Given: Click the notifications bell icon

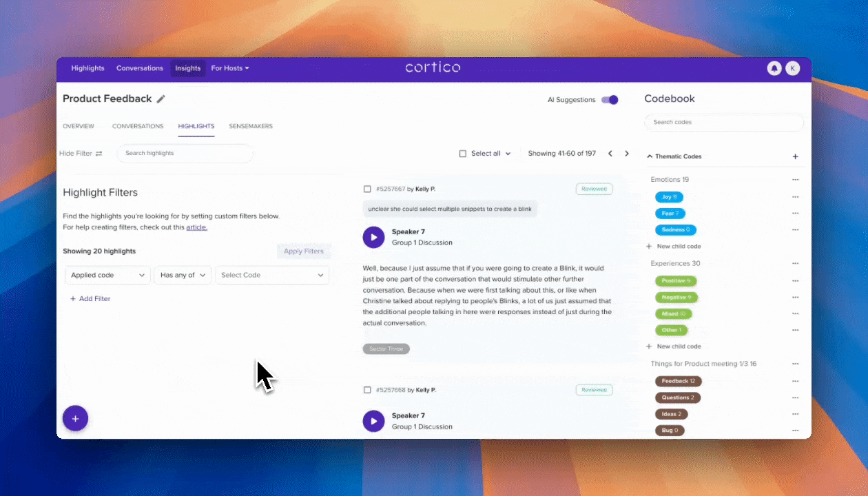Looking at the screenshot, I should 774,68.
